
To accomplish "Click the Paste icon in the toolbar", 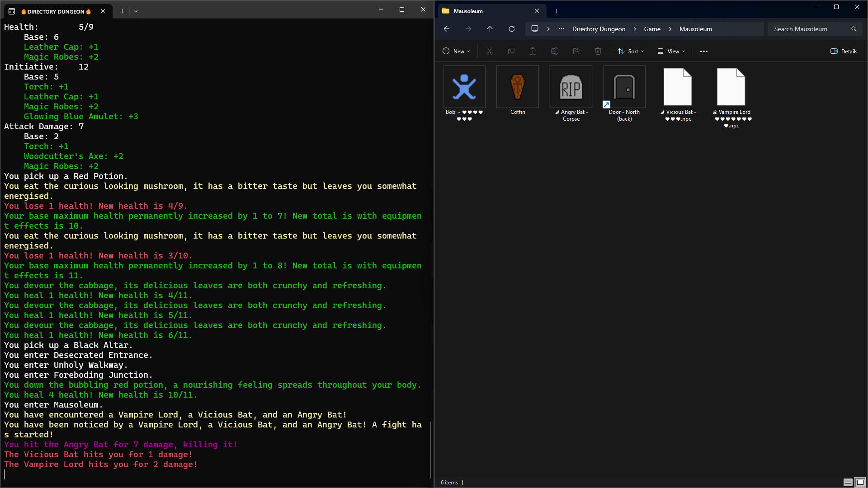I will [x=533, y=51].
